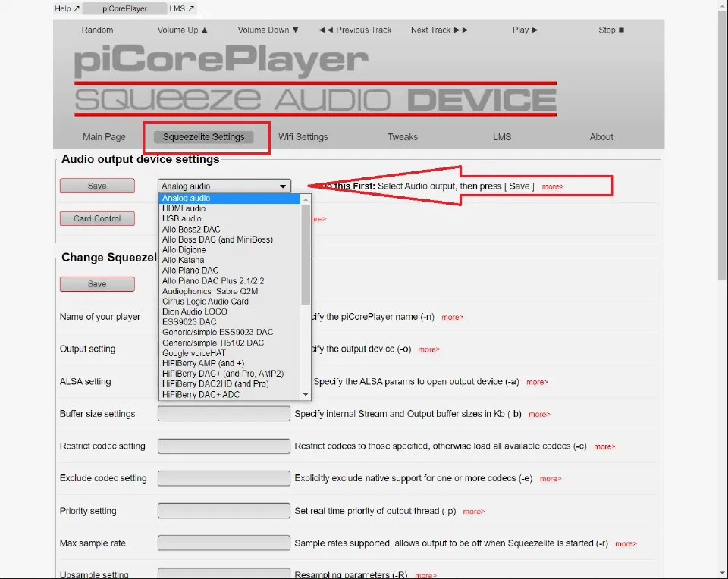Collapse the Analog audio dropdown

click(x=224, y=186)
